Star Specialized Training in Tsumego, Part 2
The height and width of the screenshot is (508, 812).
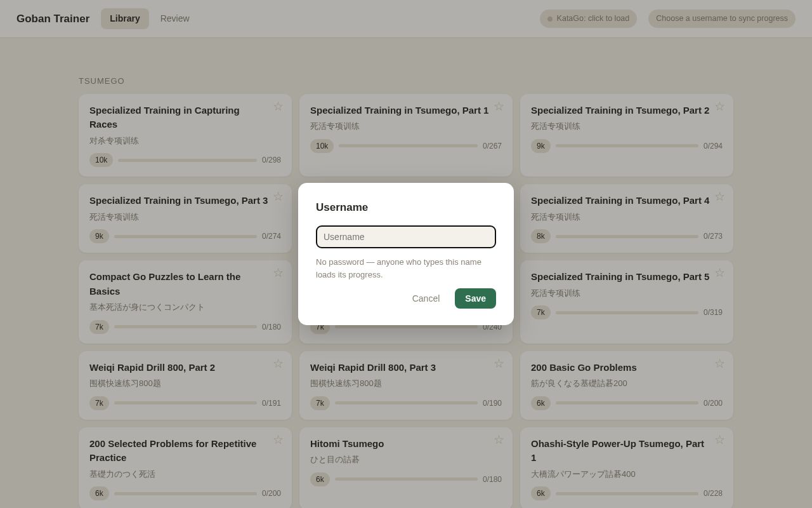point(719,107)
